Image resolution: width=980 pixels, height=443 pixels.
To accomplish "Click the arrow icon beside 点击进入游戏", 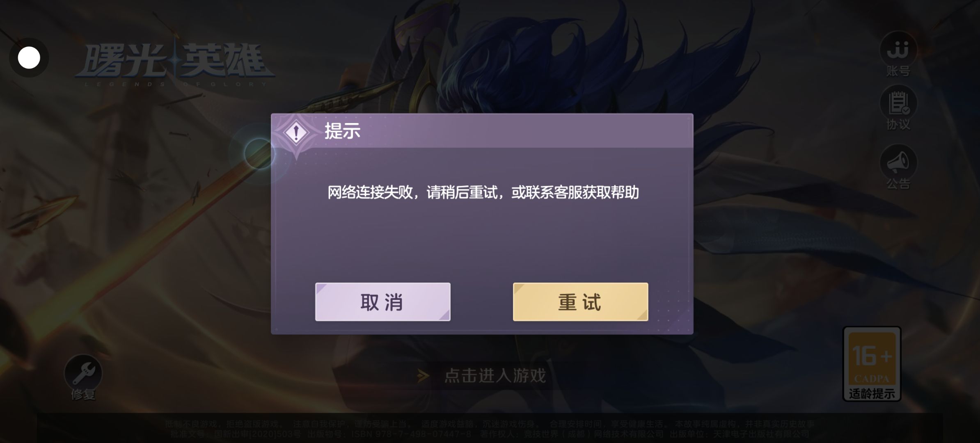I will (x=423, y=375).
